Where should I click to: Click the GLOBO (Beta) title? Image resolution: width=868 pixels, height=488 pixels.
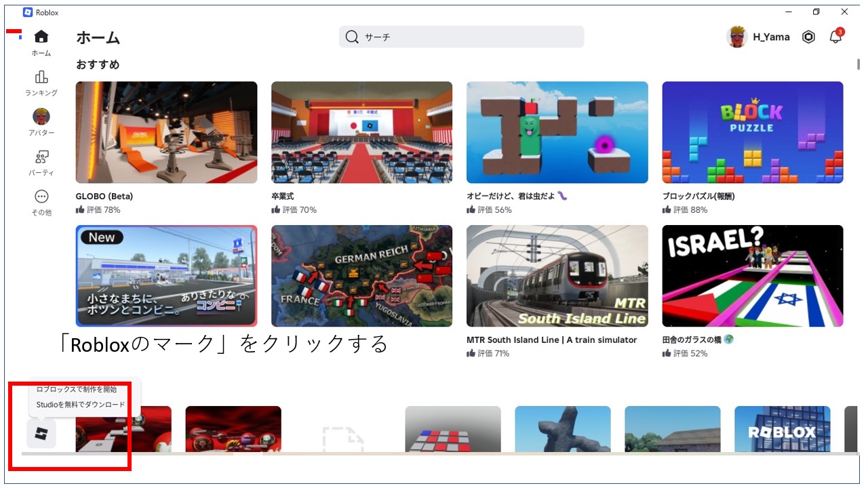(x=104, y=197)
